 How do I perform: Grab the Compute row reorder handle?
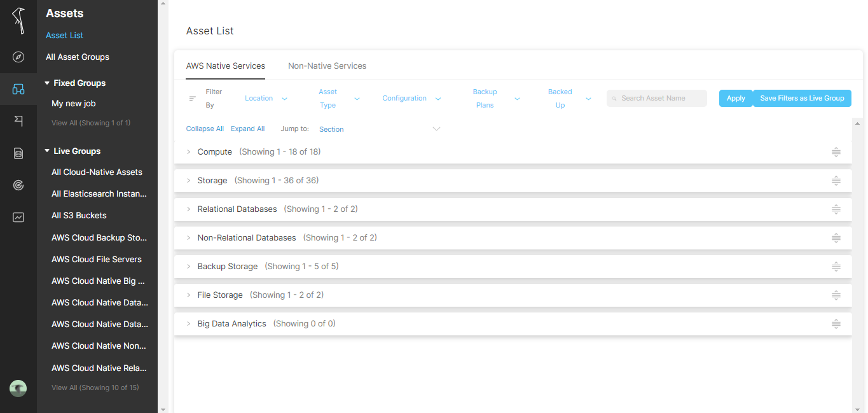[x=836, y=152]
